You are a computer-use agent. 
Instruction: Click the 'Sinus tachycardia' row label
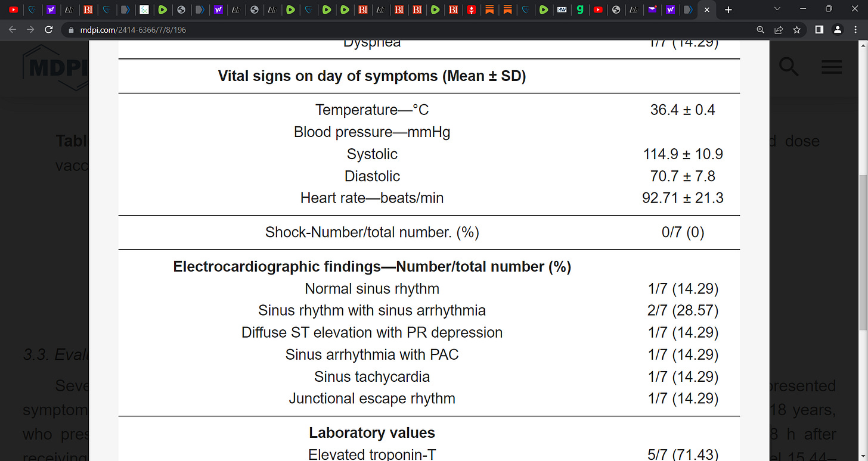[372, 377]
